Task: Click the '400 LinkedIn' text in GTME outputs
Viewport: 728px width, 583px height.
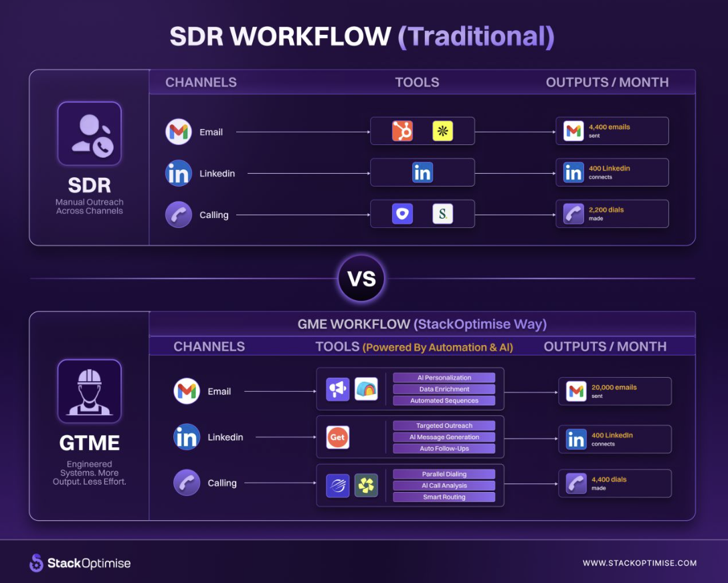Action: [x=612, y=435]
